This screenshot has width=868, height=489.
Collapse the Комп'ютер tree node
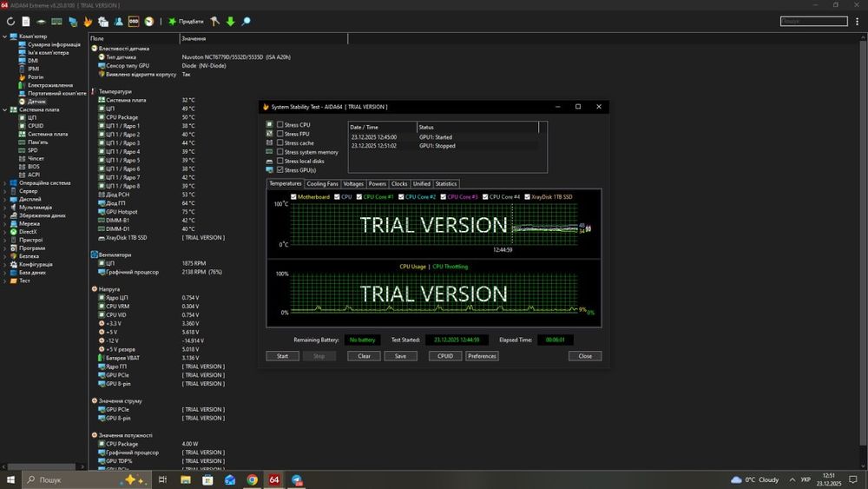(x=5, y=36)
